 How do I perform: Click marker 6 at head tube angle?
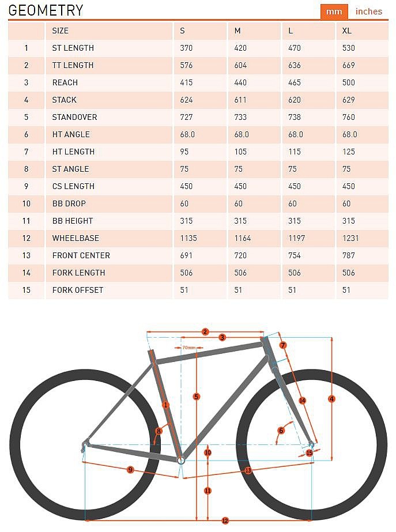281,430
